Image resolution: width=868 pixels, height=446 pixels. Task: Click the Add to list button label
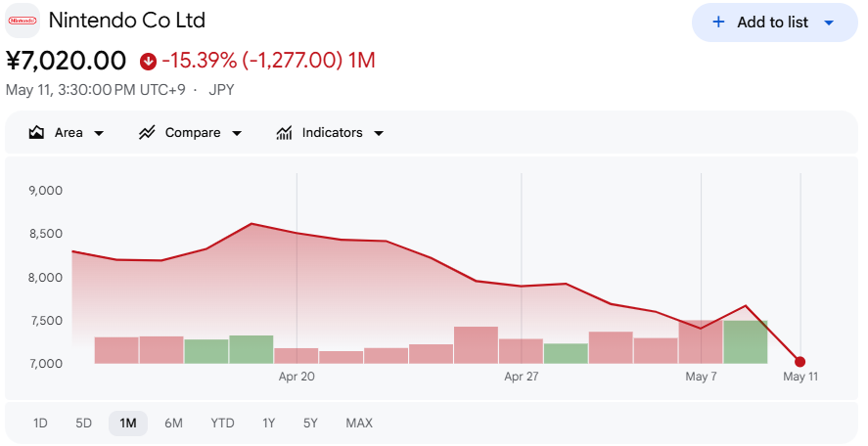click(x=772, y=22)
